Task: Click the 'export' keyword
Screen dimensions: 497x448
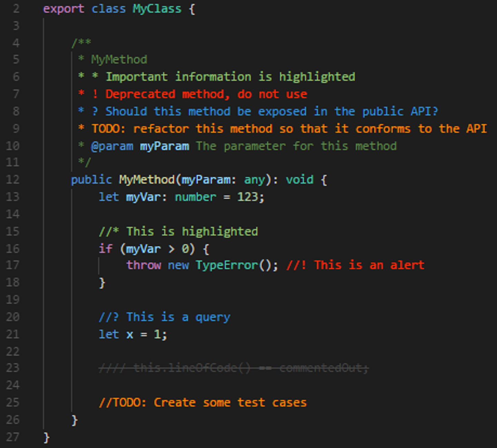Action: (64, 9)
